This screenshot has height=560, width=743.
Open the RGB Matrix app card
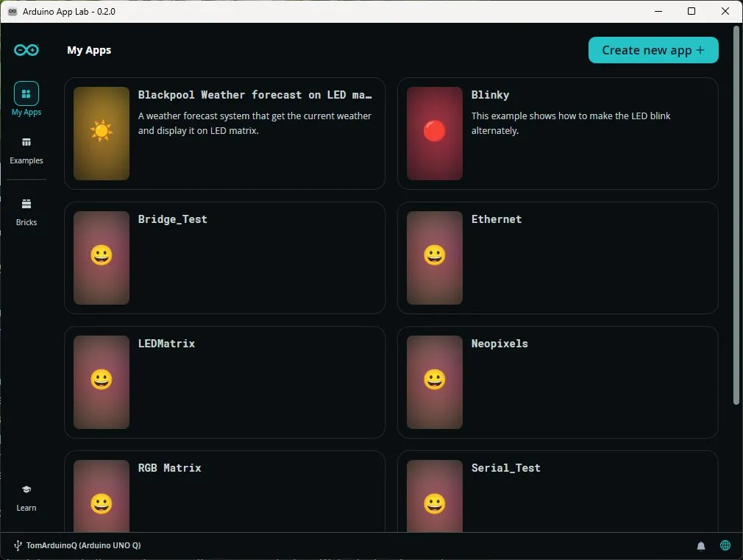click(224, 492)
